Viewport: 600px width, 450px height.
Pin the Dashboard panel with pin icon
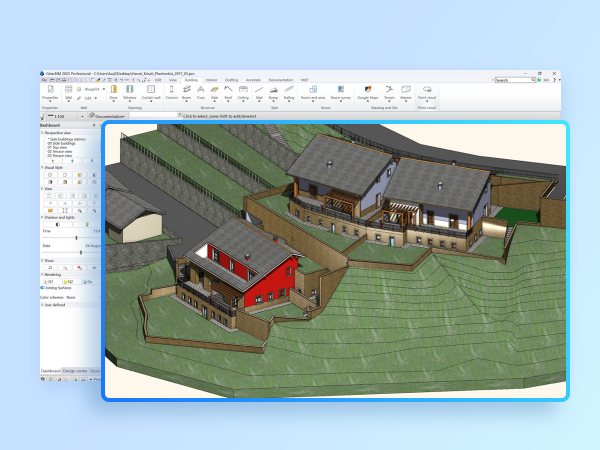click(94, 125)
